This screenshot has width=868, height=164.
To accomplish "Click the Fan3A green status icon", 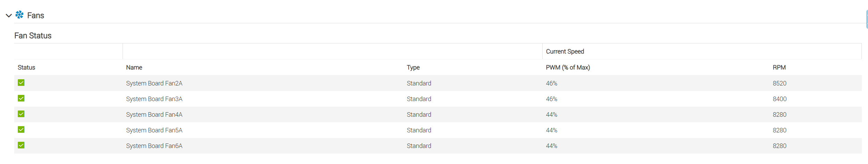I will [21, 98].
